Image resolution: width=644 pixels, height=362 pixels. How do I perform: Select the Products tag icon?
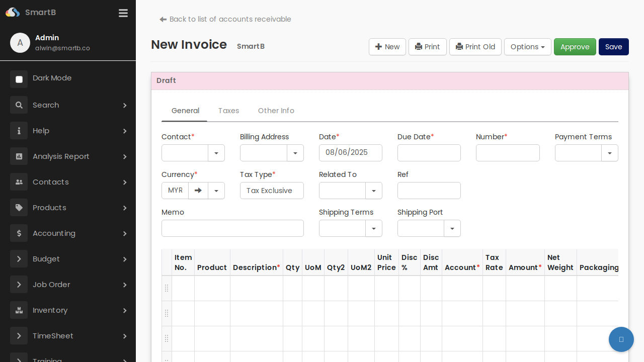[19, 208]
